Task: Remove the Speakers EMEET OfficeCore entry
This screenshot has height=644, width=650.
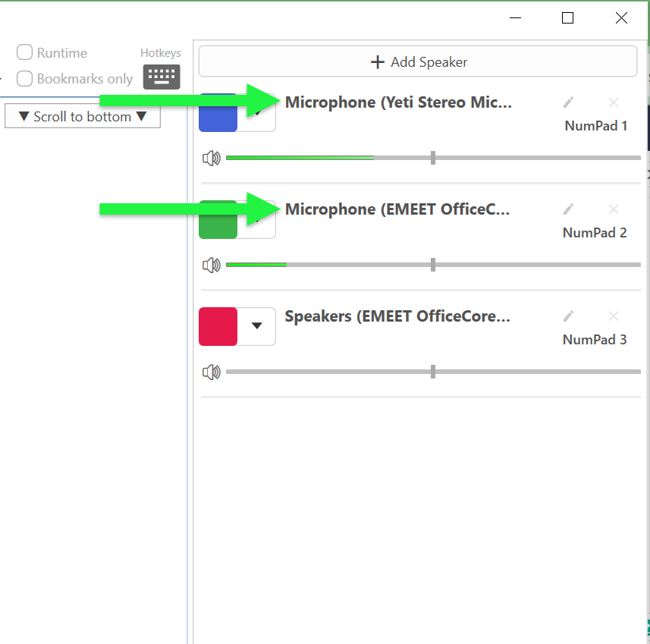Action: [614, 316]
